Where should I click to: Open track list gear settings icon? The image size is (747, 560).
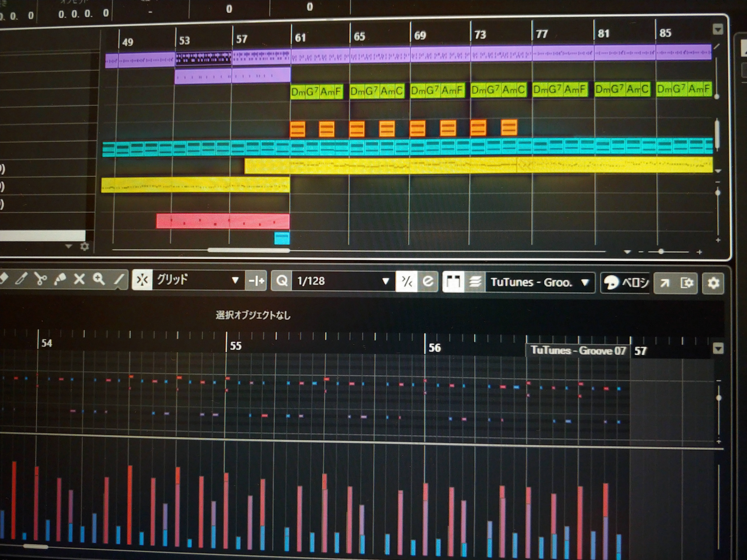(x=84, y=246)
